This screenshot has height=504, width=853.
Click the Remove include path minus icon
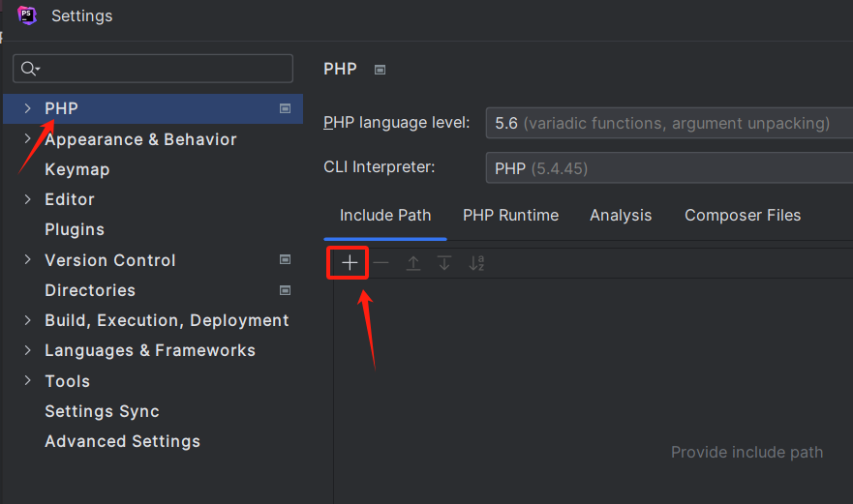coord(381,263)
